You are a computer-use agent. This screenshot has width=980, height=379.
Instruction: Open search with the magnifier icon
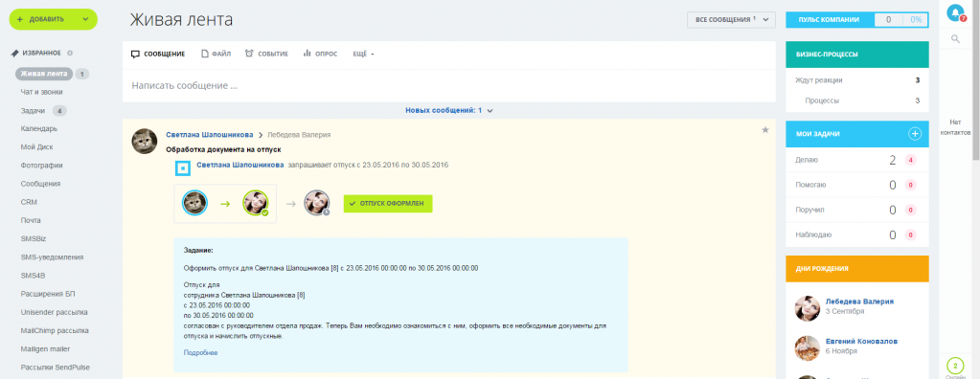click(x=955, y=38)
